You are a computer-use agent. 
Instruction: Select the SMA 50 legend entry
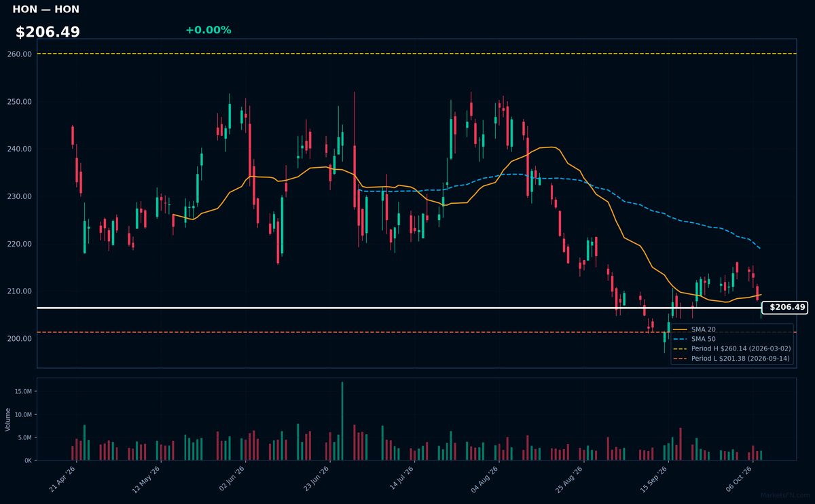click(x=702, y=339)
